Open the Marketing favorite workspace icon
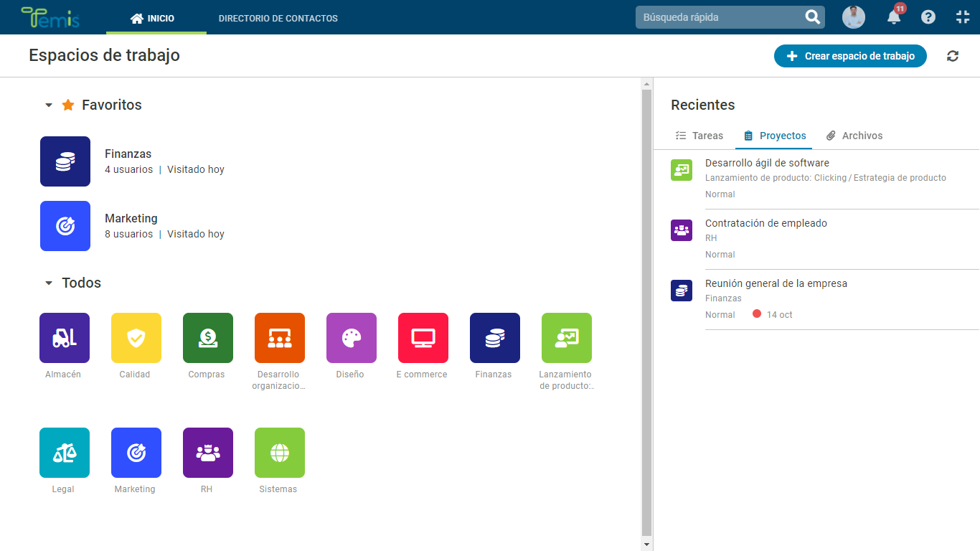980x551 pixels. (65, 226)
